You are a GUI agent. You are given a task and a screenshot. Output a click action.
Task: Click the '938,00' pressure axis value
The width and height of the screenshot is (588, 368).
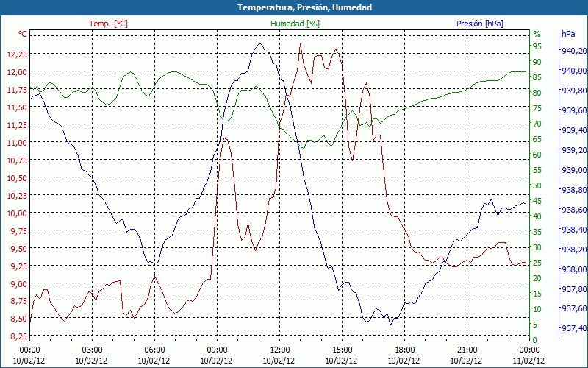pyautogui.click(x=573, y=269)
